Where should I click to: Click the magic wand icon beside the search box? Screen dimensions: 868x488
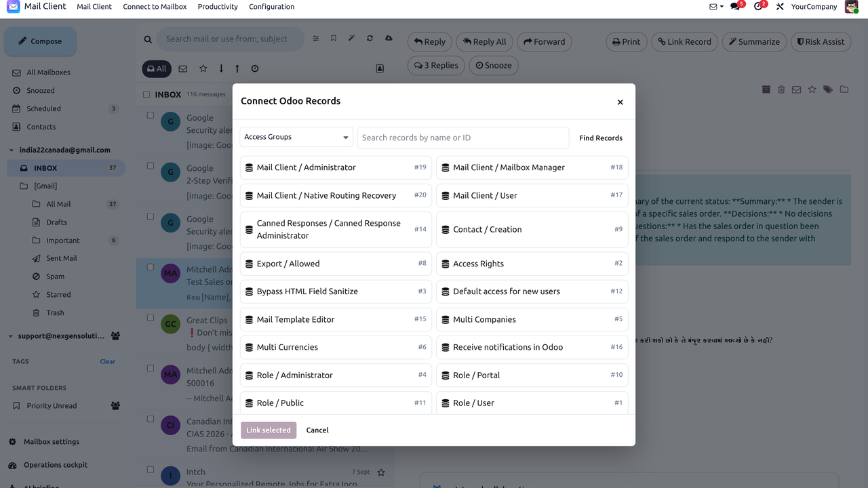coord(351,39)
